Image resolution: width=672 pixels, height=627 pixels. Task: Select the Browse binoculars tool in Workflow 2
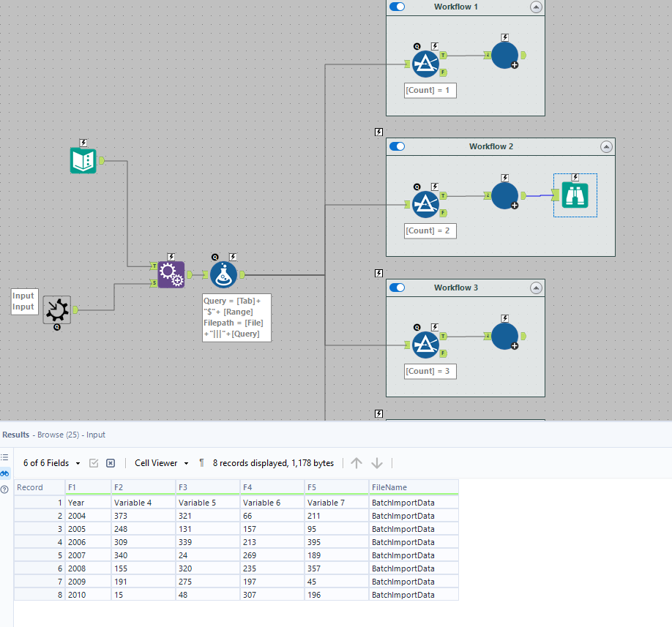pos(575,195)
